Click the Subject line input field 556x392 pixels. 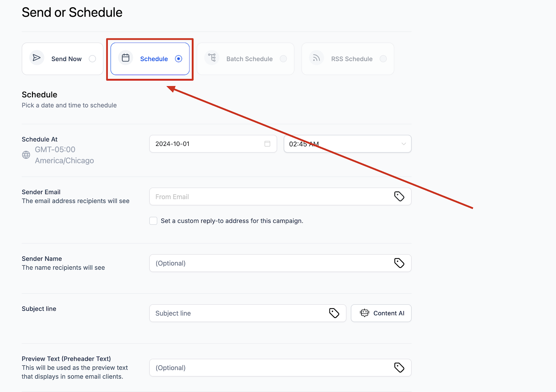tap(248, 313)
